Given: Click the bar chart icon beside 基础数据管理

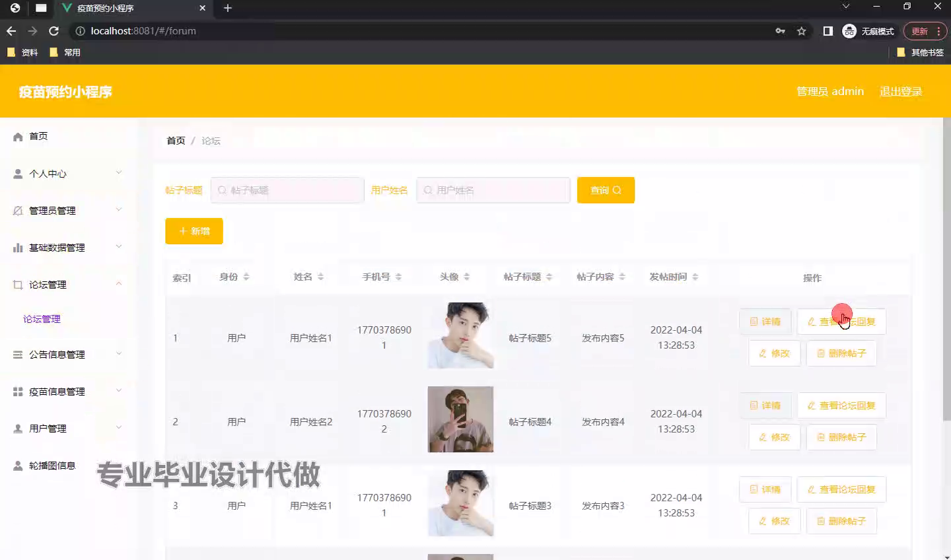Looking at the screenshot, I should [18, 248].
